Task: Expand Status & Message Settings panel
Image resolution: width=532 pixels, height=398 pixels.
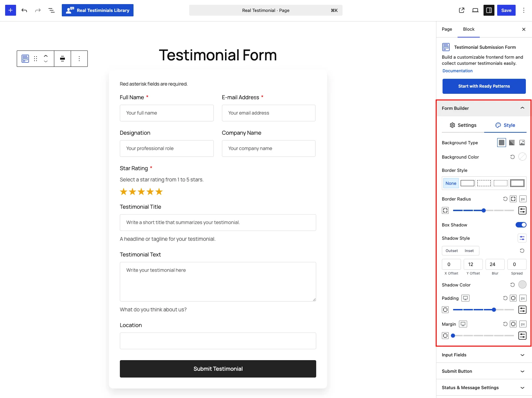Action: [484, 387]
